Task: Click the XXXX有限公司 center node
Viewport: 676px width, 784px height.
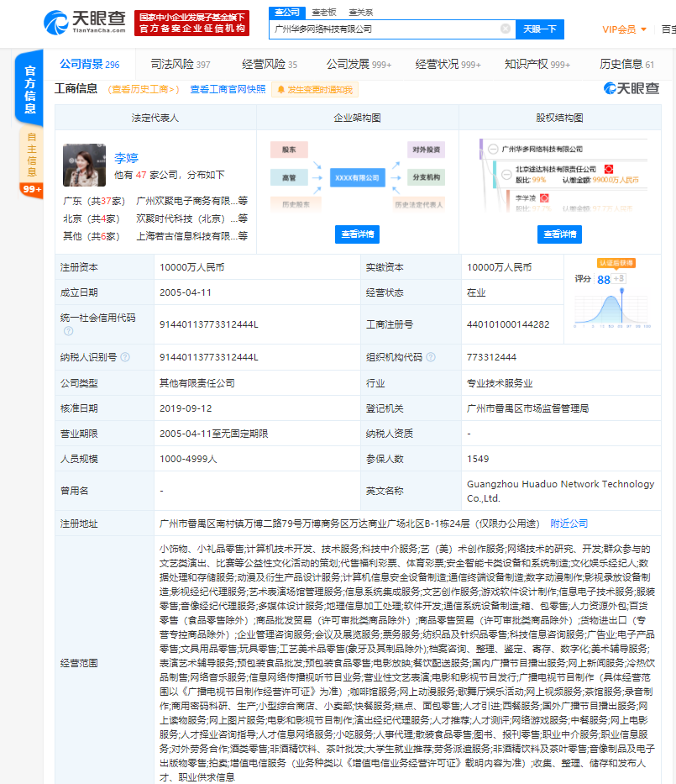Action: [x=357, y=177]
